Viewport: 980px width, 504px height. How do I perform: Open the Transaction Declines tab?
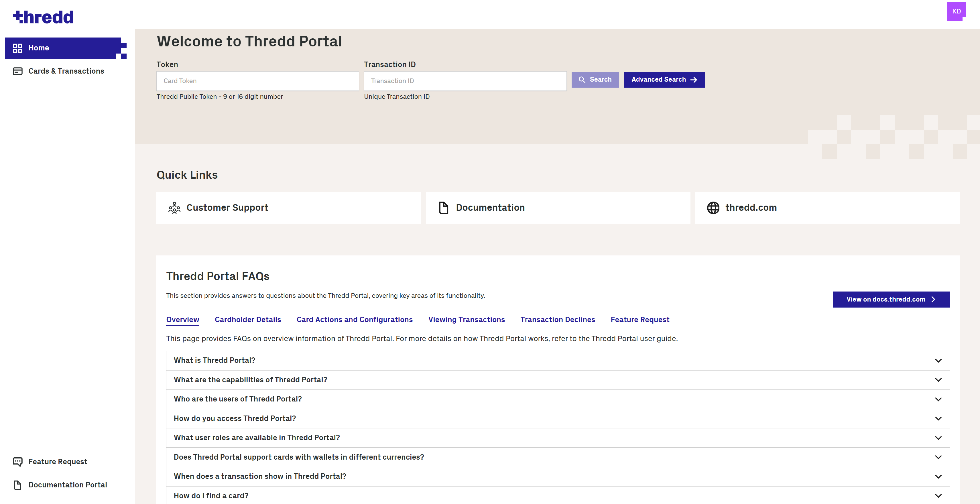(x=557, y=320)
